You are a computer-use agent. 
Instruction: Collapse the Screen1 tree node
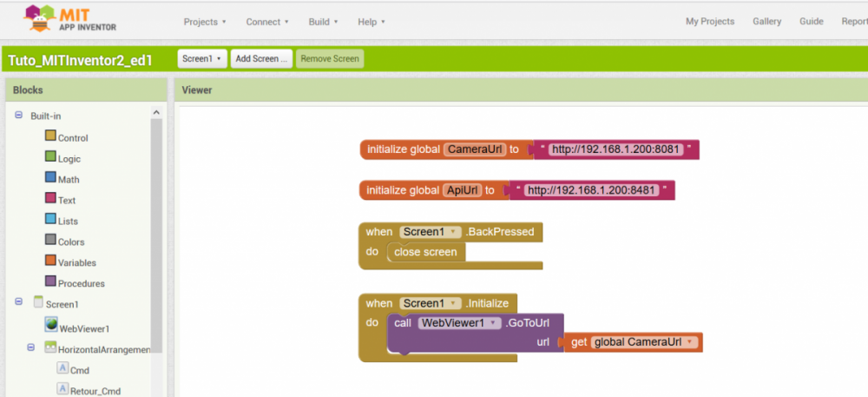pyautogui.click(x=19, y=301)
